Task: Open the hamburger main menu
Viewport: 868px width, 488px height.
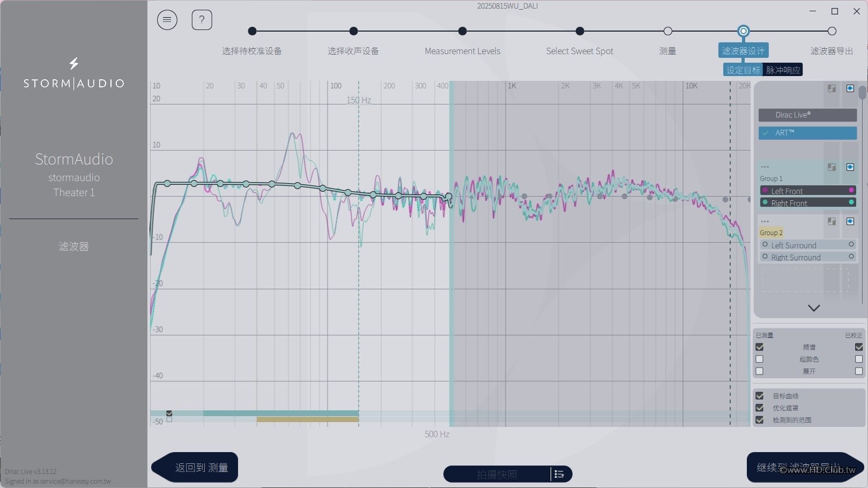Action: [x=167, y=20]
